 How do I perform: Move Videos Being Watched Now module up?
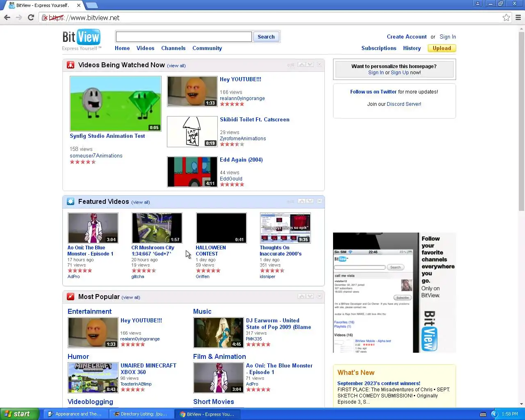click(302, 65)
